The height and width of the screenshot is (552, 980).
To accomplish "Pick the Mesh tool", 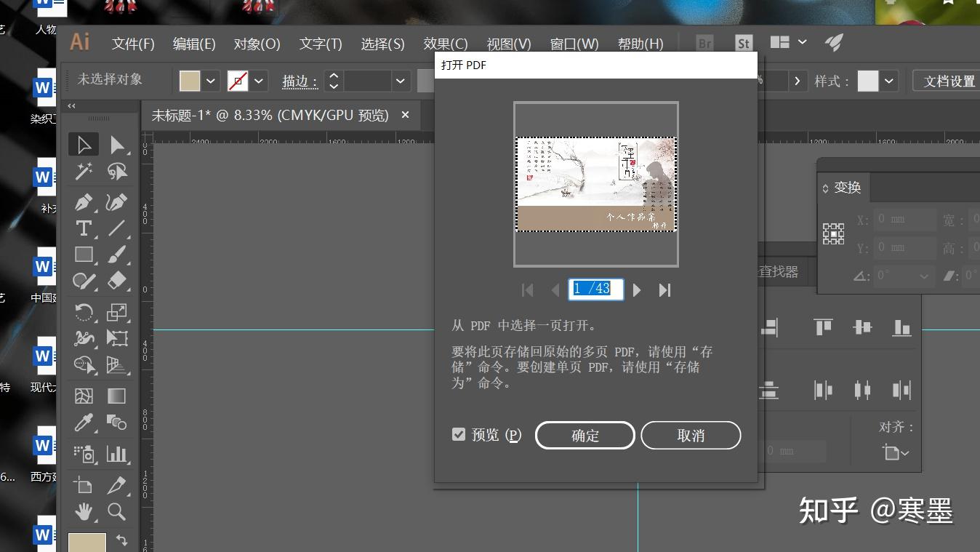I will [84, 396].
